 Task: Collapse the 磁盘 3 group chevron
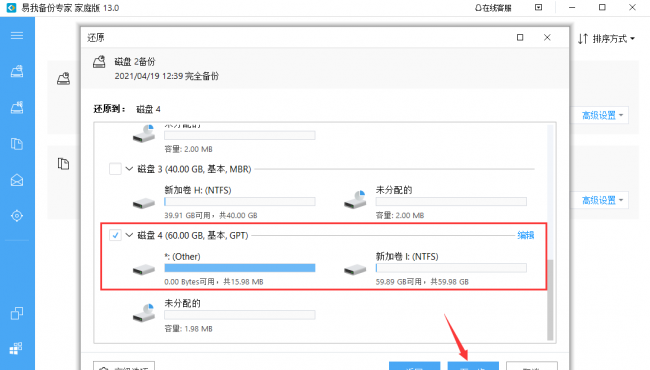(129, 169)
